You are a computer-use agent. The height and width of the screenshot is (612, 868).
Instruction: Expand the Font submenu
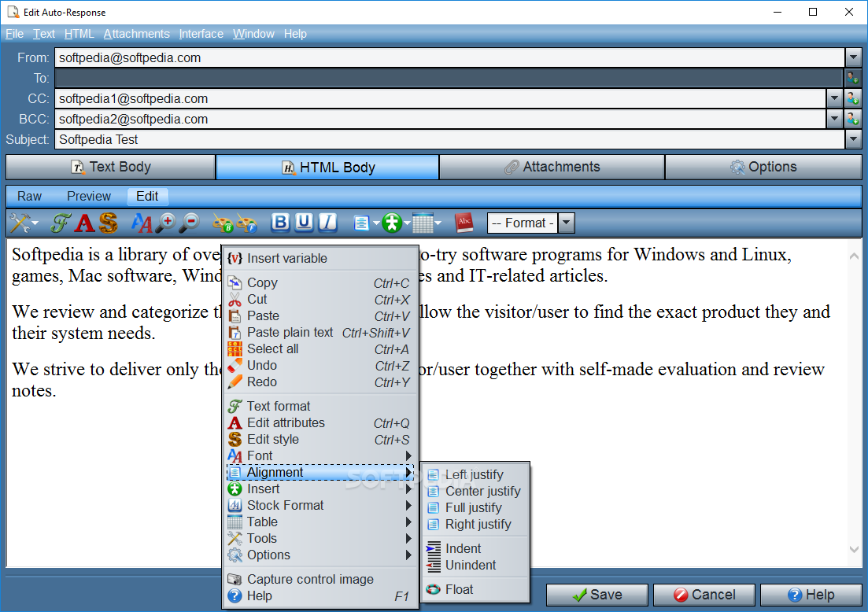320,456
